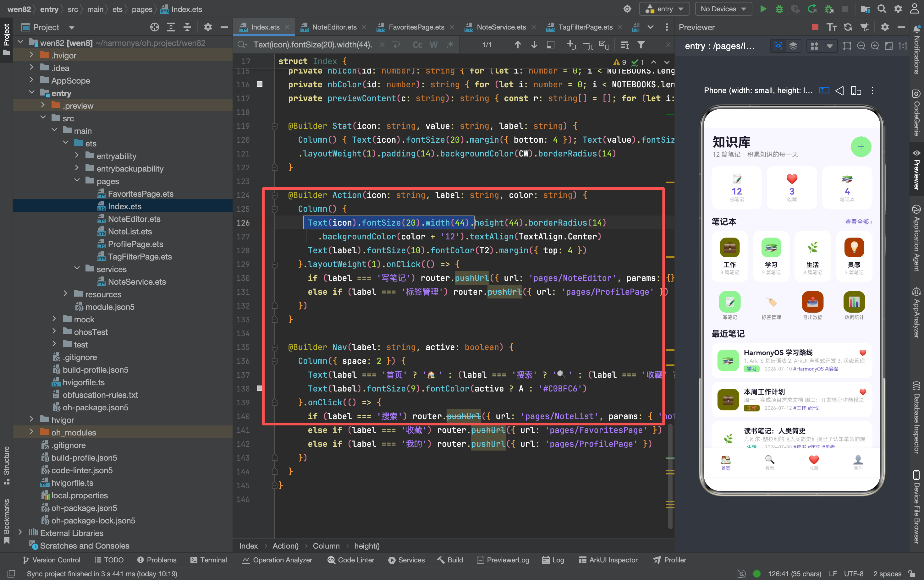Screen dimensions: 924x580
Task: Select opened file in Project tree icon
Action: 155,27
